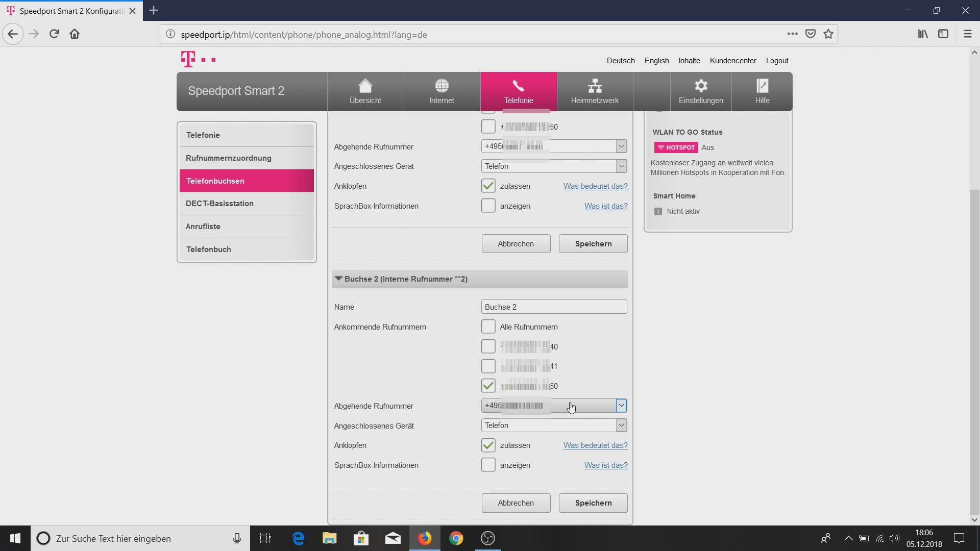Click Windows search box in taskbar
Screen dimensions: 980x551
pyautogui.click(x=140, y=538)
